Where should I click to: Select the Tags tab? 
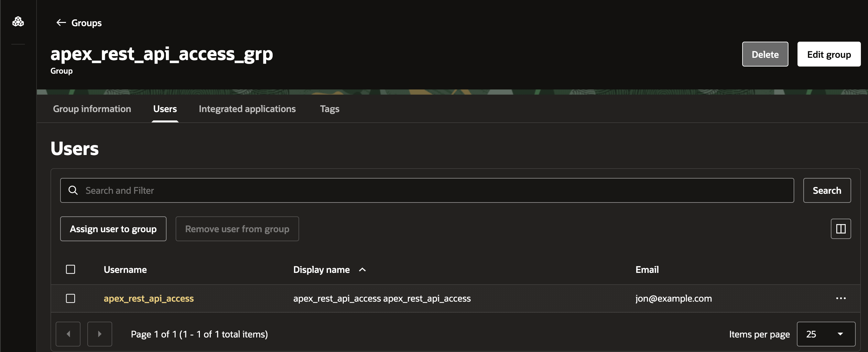(329, 109)
